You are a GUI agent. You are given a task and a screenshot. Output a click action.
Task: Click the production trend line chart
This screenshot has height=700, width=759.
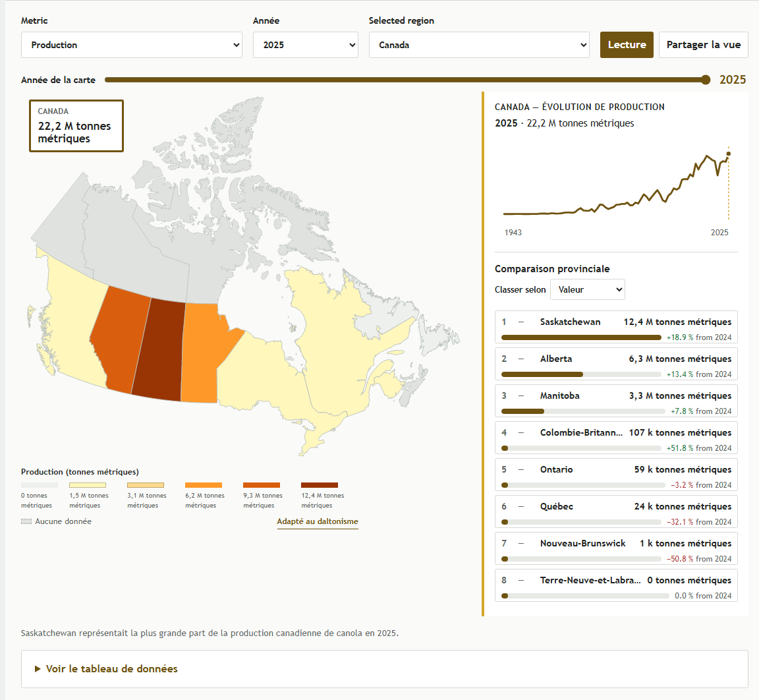[x=616, y=184]
